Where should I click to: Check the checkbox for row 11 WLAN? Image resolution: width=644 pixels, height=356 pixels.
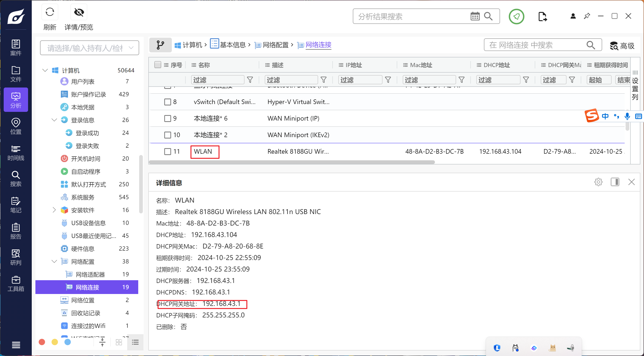click(x=167, y=152)
